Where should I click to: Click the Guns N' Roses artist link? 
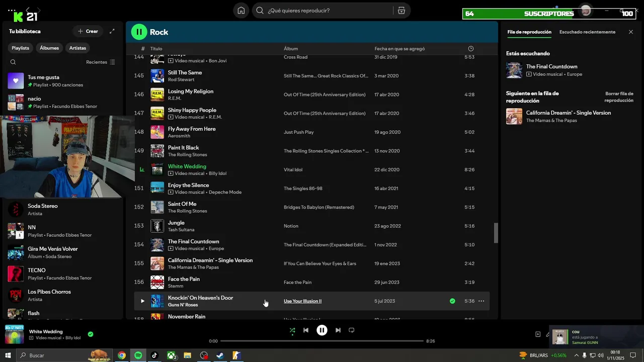(x=183, y=305)
